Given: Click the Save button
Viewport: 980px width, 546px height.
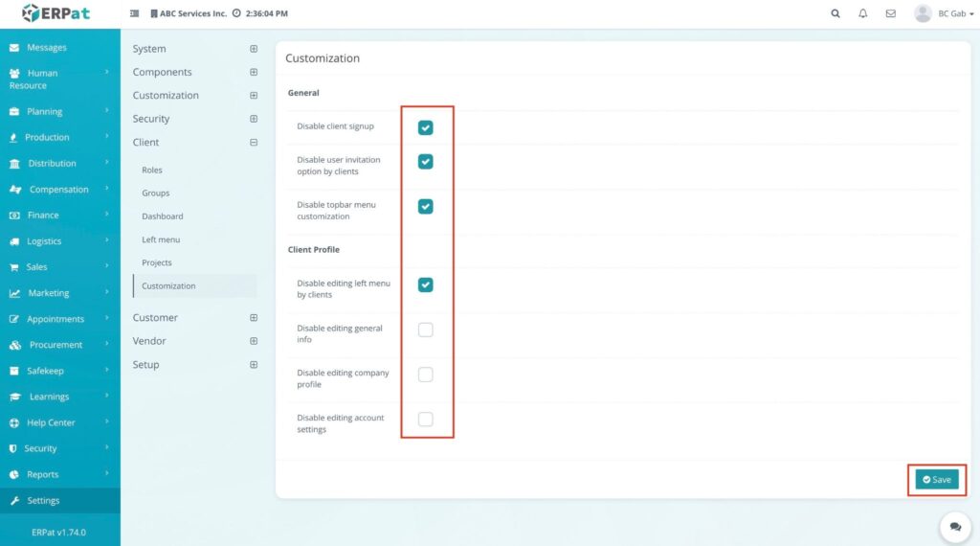Looking at the screenshot, I should [936, 480].
